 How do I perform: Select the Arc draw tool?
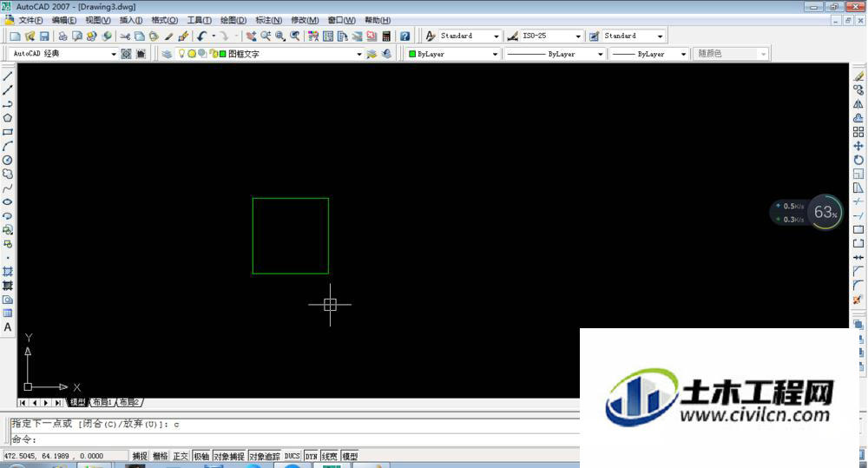click(8, 146)
